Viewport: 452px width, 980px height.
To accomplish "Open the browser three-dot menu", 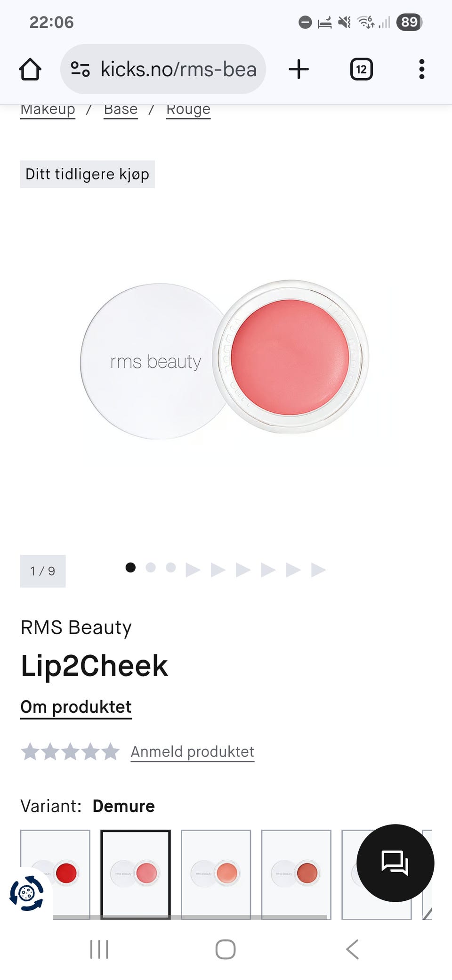I will coord(421,69).
